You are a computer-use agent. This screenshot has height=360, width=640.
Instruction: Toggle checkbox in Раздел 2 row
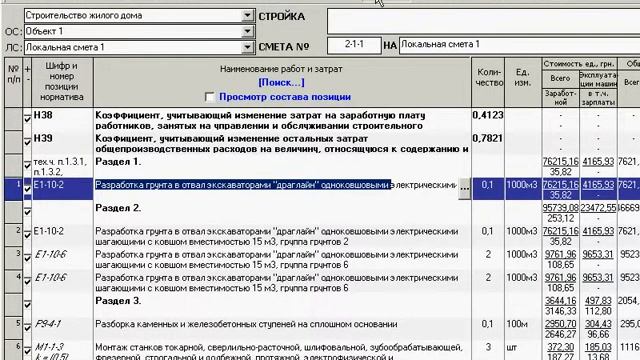(27, 212)
